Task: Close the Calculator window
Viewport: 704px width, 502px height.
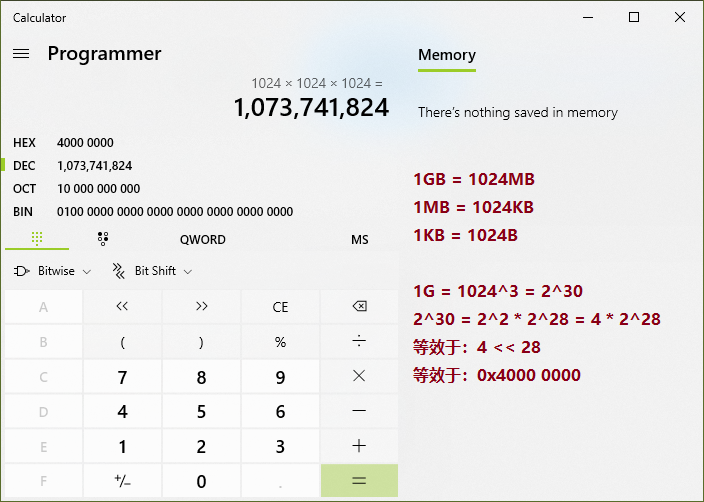Action: coord(680,18)
